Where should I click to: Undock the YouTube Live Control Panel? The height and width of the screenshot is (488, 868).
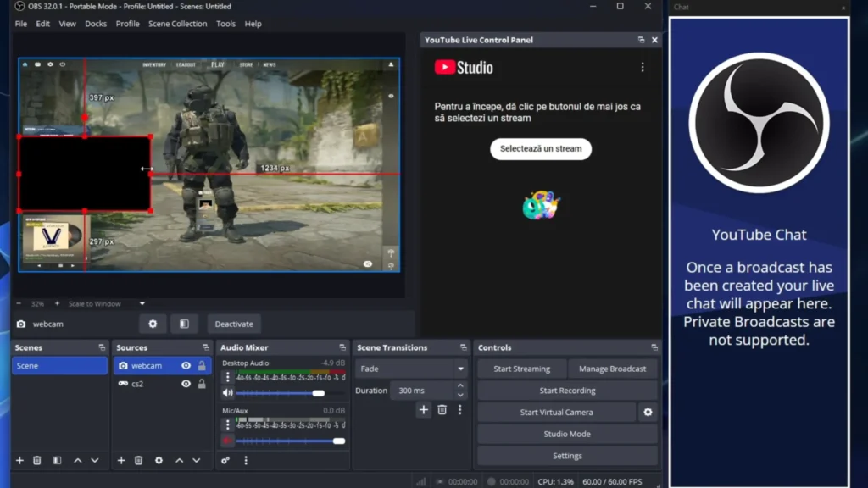(641, 40)
